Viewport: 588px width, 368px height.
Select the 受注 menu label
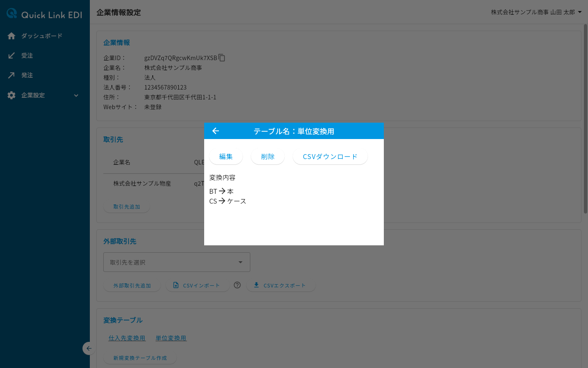[x=27, y=56]
